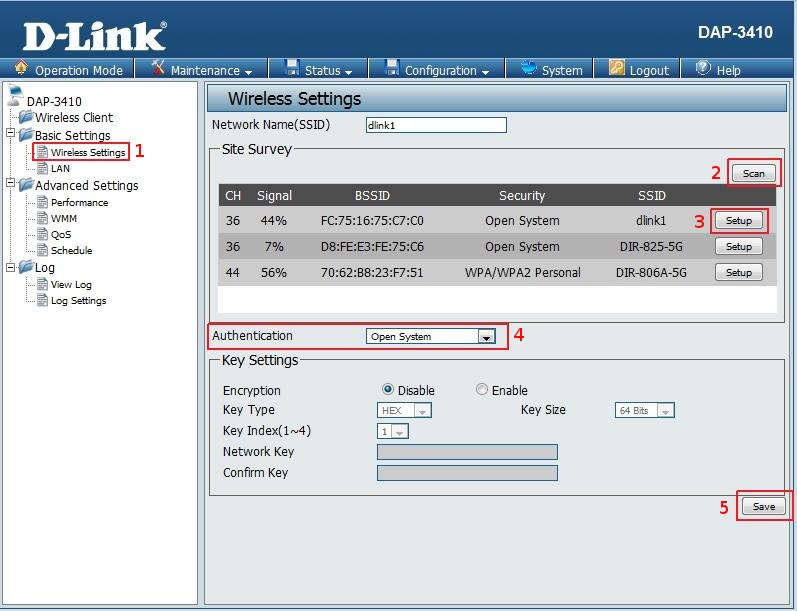Open the Authentication dropdown
Image resolution: width=797 pixels, height=611 pixels.
point(430,337)
